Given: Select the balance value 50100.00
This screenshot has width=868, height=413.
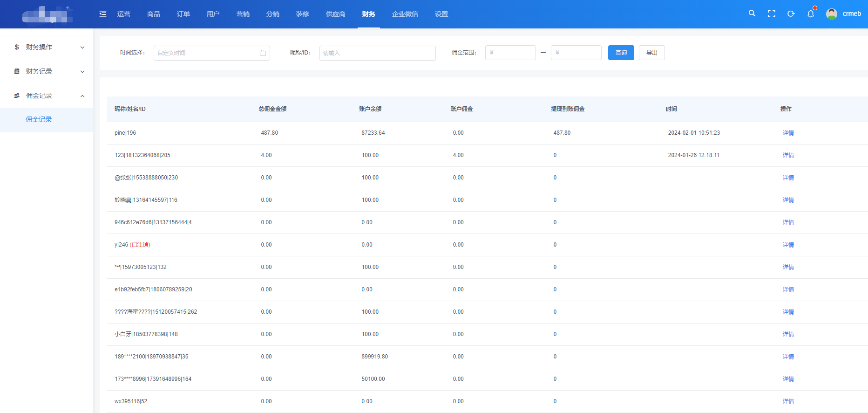Looking at the screenshot, I should (x=373, y=379).
